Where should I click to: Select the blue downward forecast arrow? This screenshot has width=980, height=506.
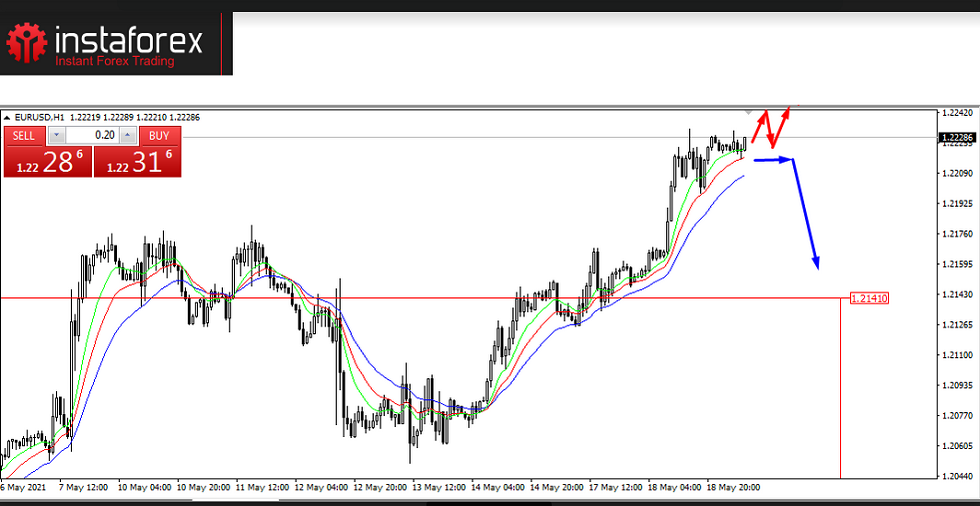(807, 214)
